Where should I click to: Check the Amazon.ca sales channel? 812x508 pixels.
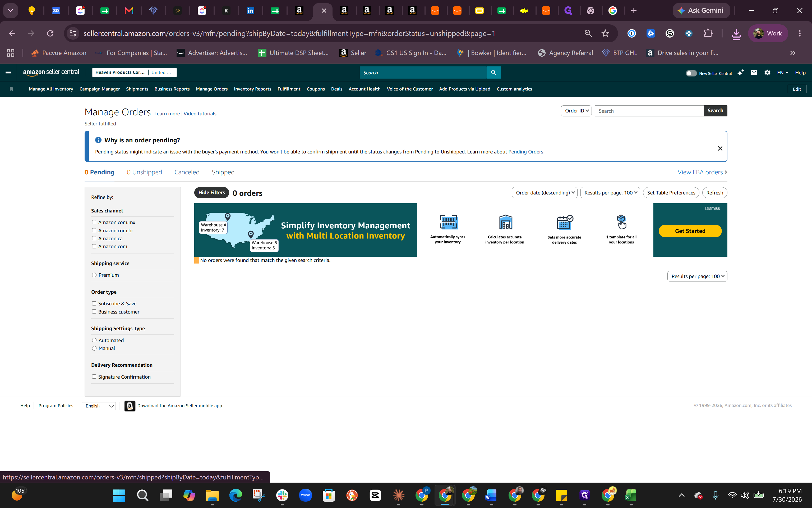[94, 238]
